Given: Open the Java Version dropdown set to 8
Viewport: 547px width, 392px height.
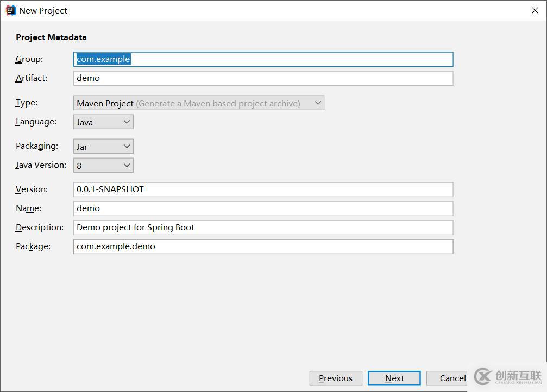Looking at the screenshot, I should click(x=103, y=165).
